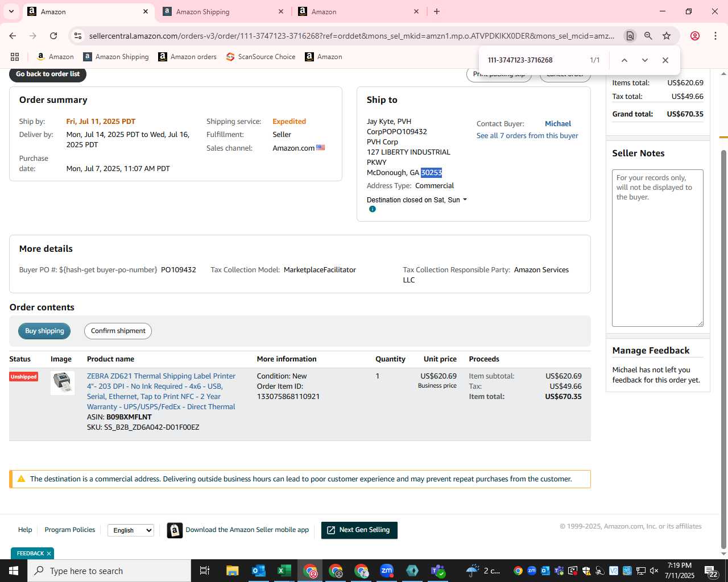Open the Amazon Shipping bookmark
Viewport: 728px width, 582px height.
tap(116, 57)
